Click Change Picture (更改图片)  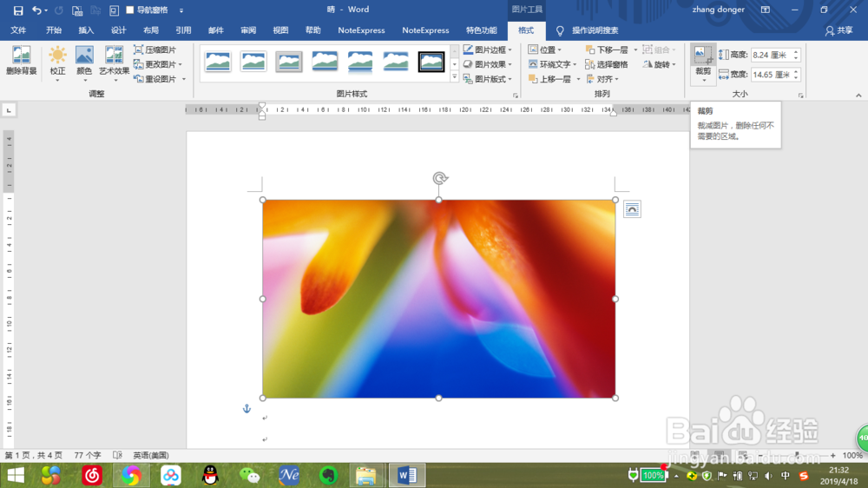(158, 64)
